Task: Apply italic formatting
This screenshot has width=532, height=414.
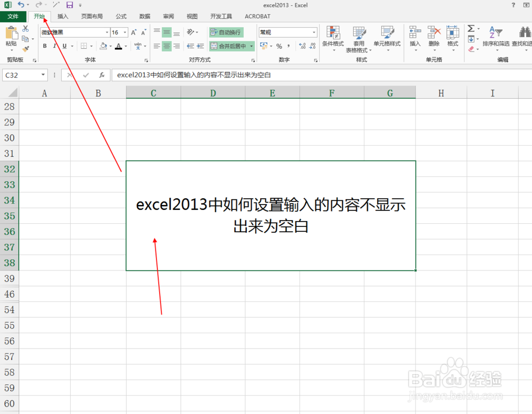Action: point(54,46)
